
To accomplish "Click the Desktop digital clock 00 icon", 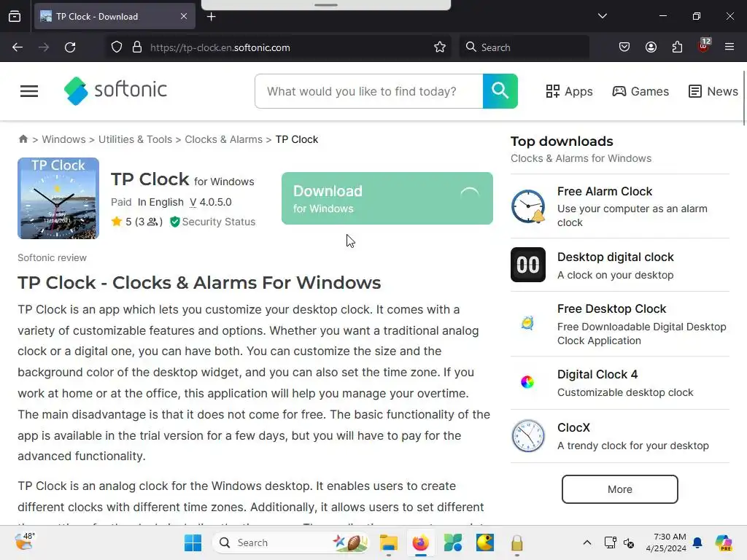I will pyautogui.click(x=528, y=265).
